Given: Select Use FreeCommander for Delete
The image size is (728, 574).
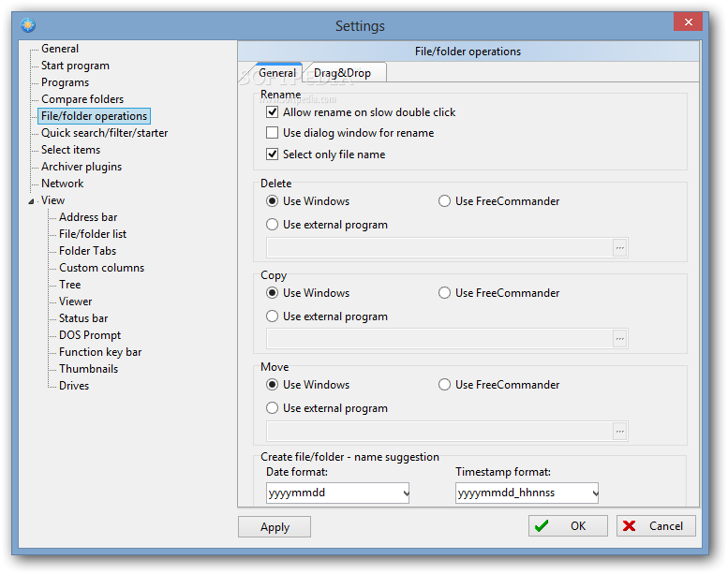Looking at the screenshot, I should [444, 201].
